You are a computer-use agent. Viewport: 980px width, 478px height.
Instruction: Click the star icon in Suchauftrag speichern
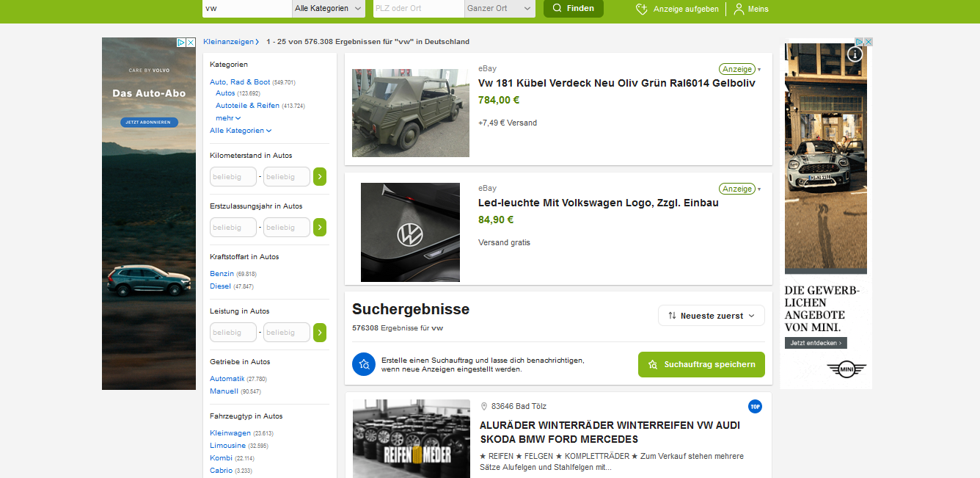(653, 364)
